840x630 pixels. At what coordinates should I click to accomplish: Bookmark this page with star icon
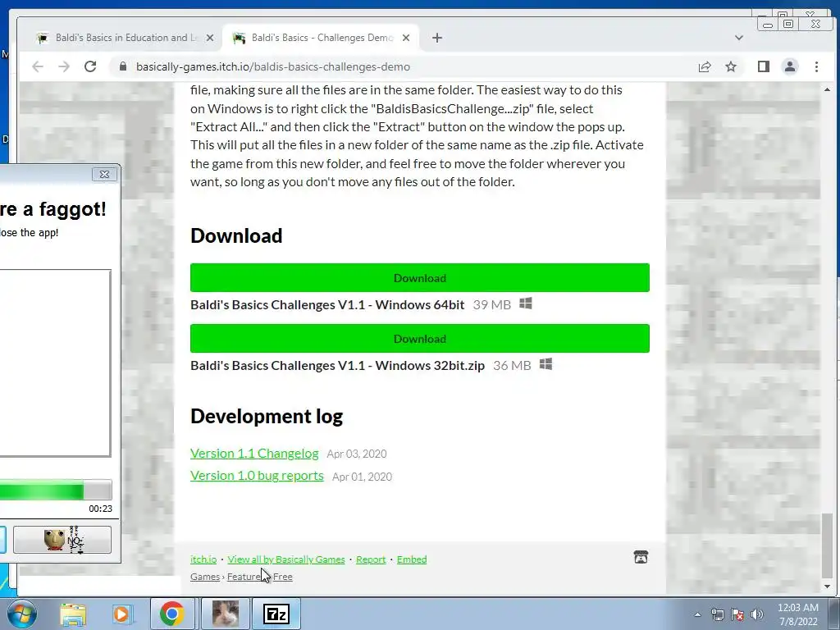click(731, 66)
